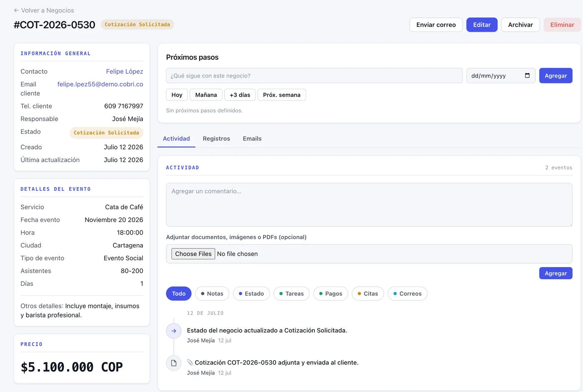The image size is (583, 392).
Task: Switch to the Emails tab
Action: (x=252, y=139)
